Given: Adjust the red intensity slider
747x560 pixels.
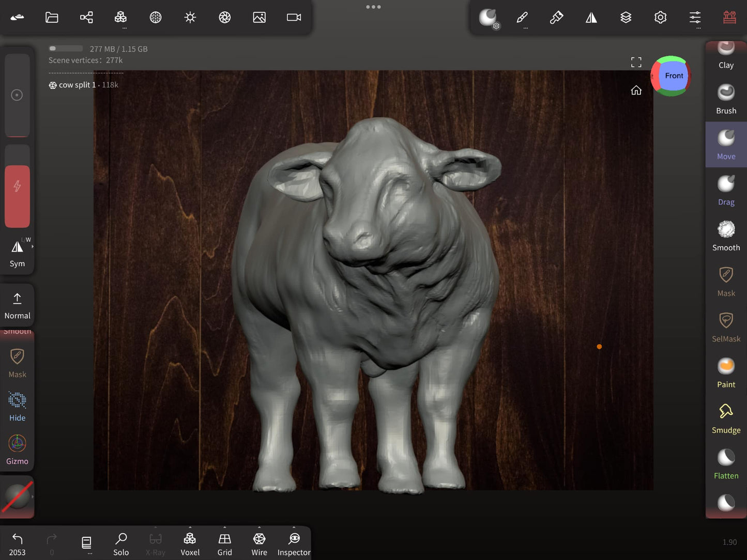Looking at the screenshot, I should (x=17, y=196).
